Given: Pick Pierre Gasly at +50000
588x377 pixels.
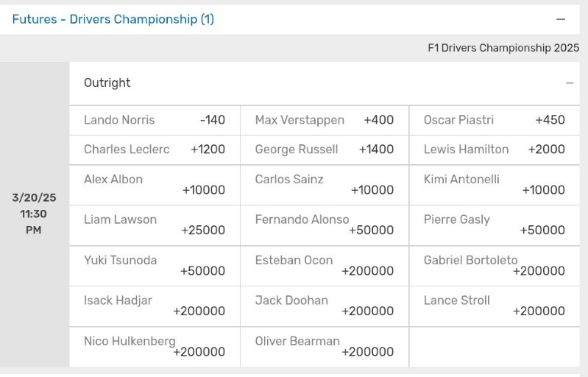Looking at the screenshot, I should pyautogui.click(x=495, y=225).
